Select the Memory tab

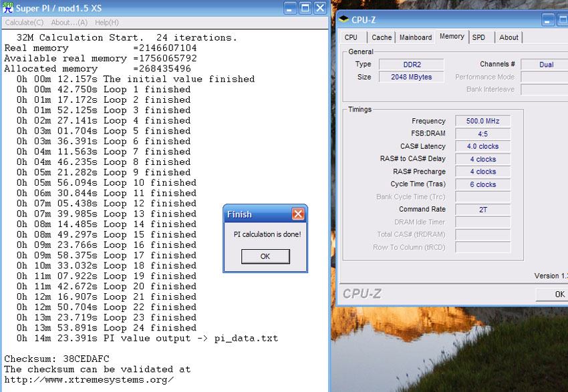click(x=452, y=36)
